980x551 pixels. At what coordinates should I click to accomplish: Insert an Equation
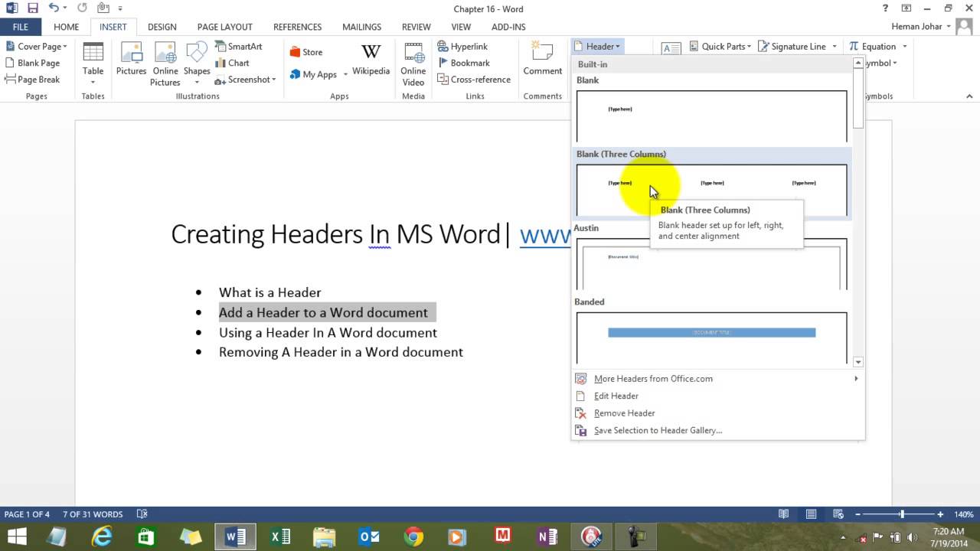(x=872, y=47)
